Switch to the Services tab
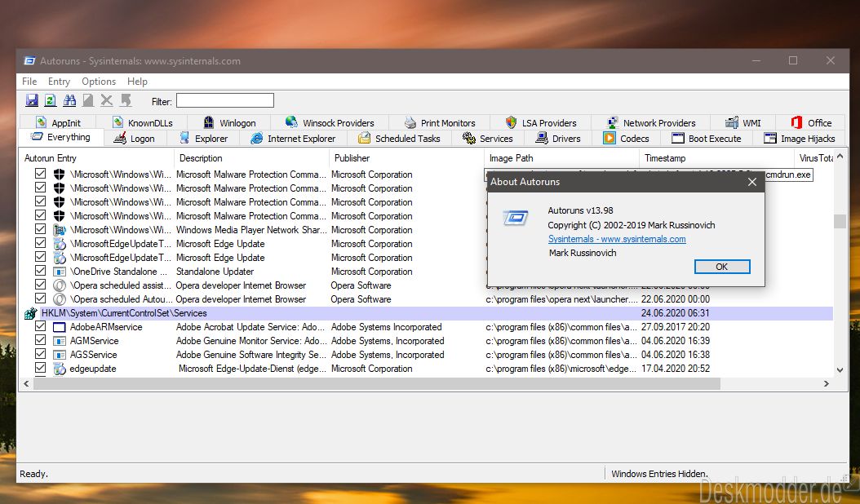This screenshot has height=504, width=860. [488, 139]
